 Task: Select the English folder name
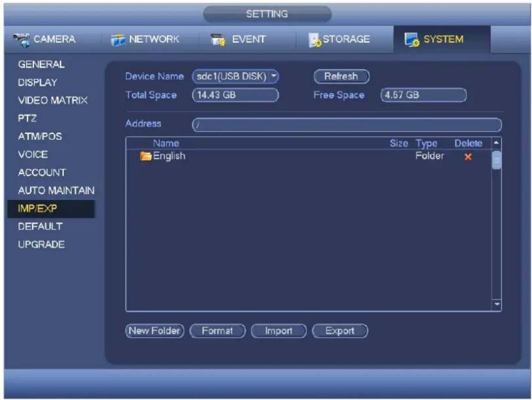tap(169, 156)
